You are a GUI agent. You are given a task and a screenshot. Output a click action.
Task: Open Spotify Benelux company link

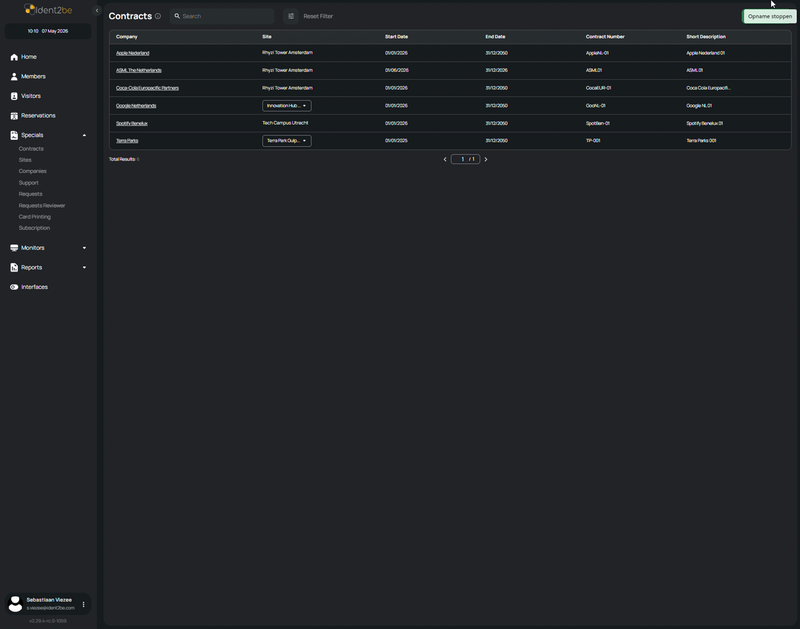pos(132,123)
